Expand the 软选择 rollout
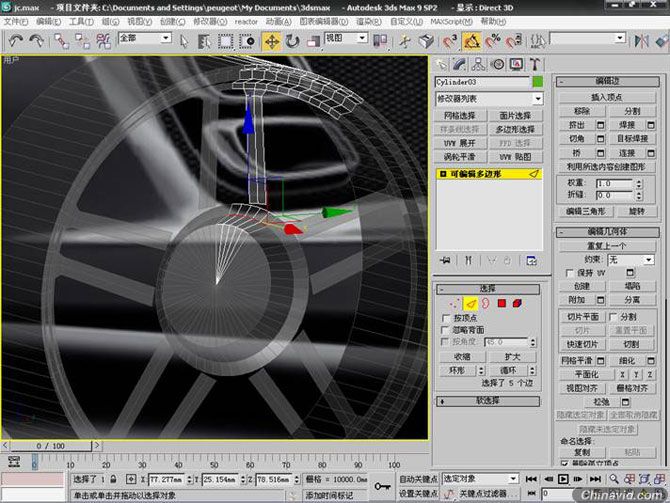Viewport: 670px width, 503px height. pos(488,401)
